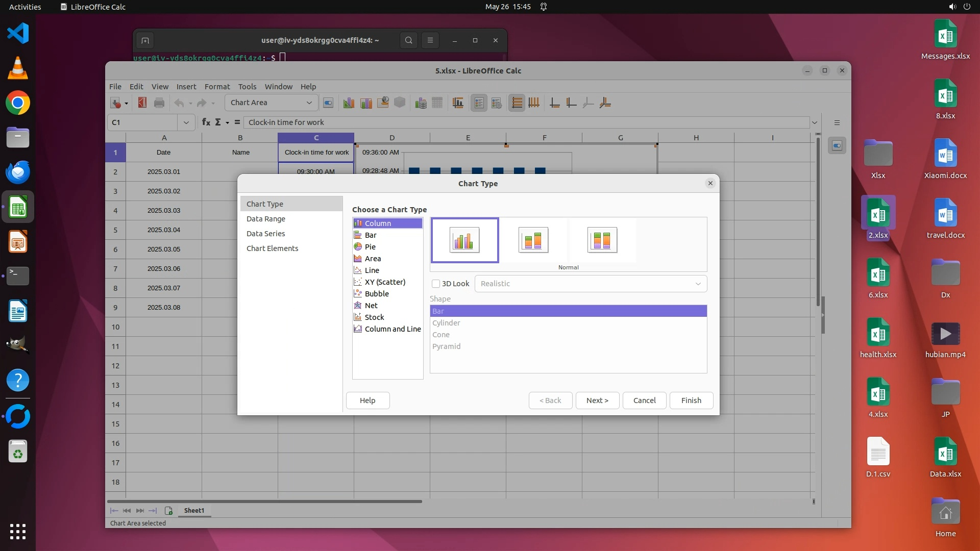
Task: Go to the Data Range step
Action: click(x=266, y=219)
